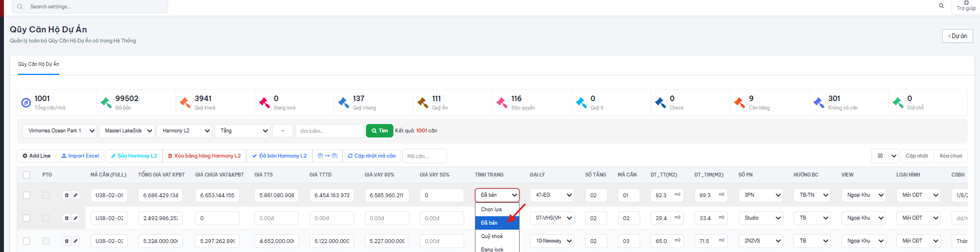Open the Harmony L2 filter dropdown
The width and height of the screenshot is (980, 252).
(x=184, y=131)
